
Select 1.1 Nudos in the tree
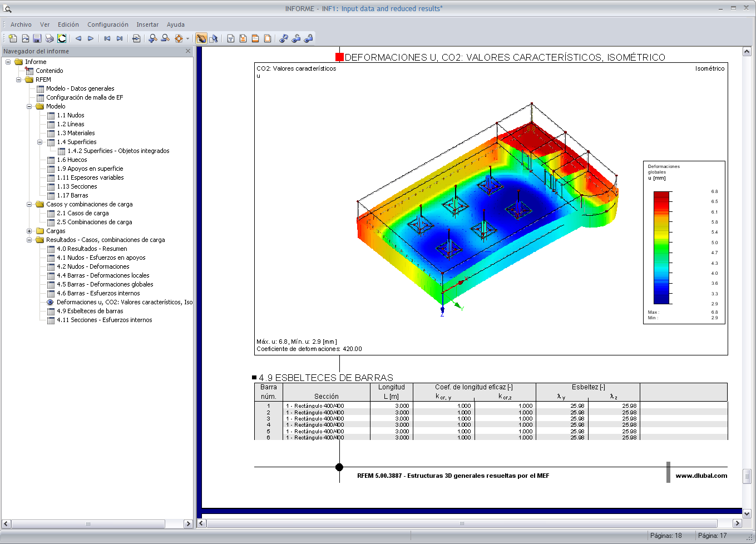coord(71,115)
